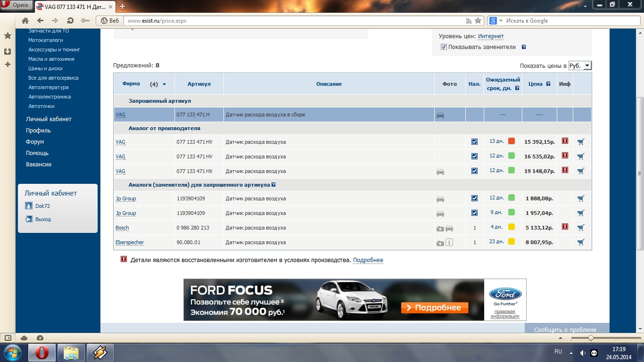Open photo camera icon in Eberspecher row

point(440,243)
